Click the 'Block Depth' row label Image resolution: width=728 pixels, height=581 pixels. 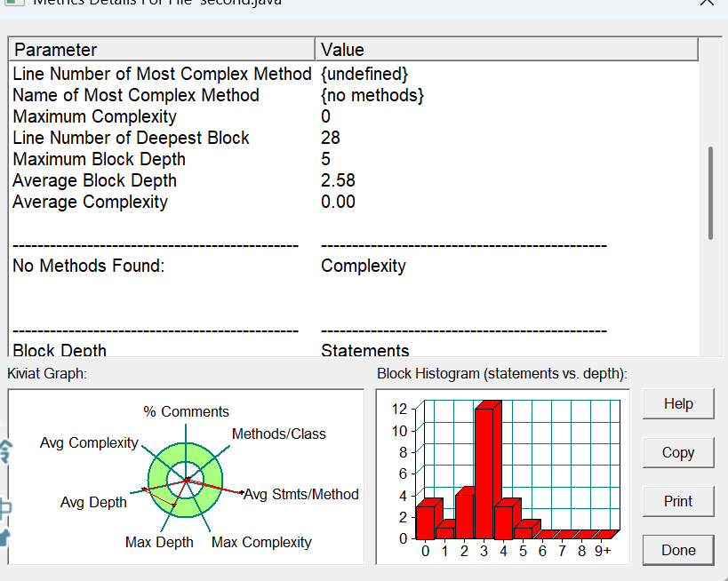pyautogui.click(x=60, y=350)
